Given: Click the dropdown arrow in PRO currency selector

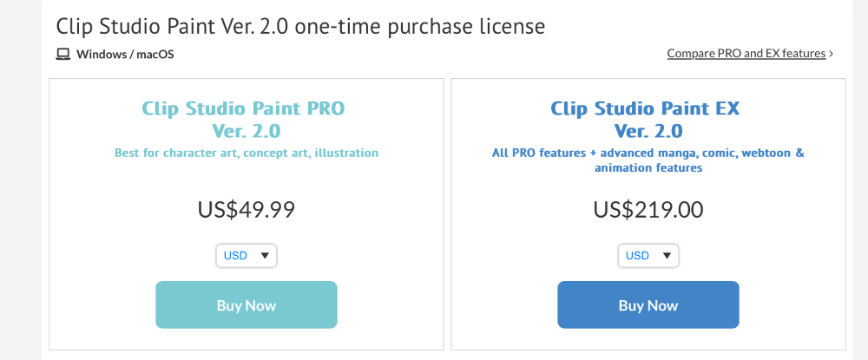Looking at the screenshot, I should 265,256.
